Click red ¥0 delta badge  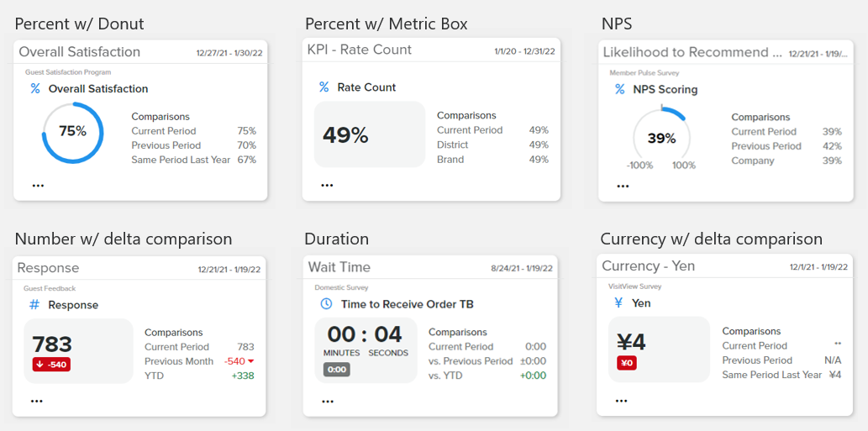coord(627,363)
